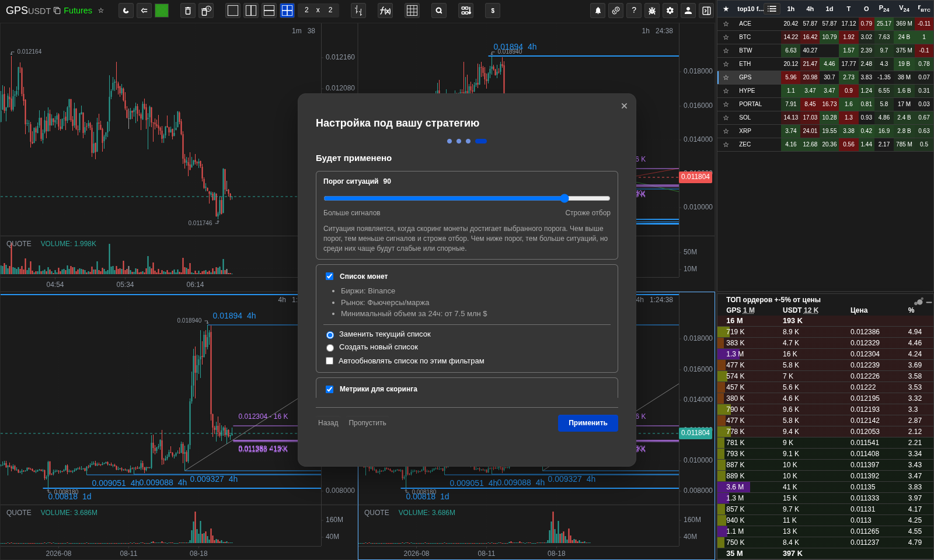The image size is (934, 560).
Task: Open the 2 x 2 grid size selector
Action: click(318, 10)
